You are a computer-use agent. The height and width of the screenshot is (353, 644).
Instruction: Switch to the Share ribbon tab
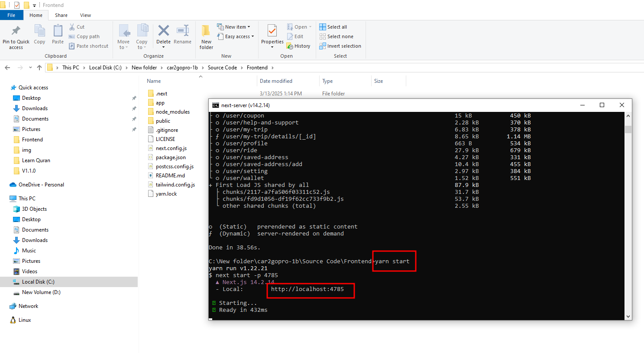click(x=61, y=15)
